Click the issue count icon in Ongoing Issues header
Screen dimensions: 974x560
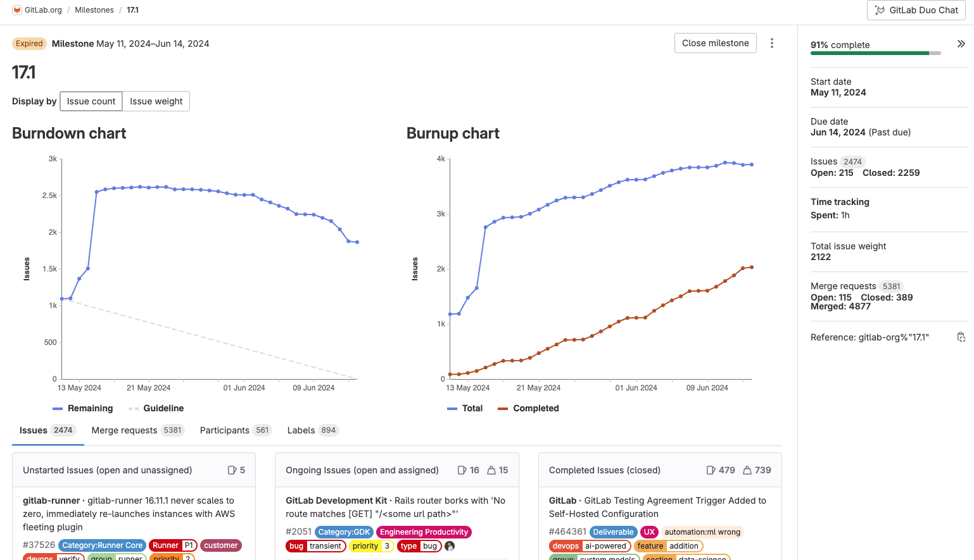point(462,470)
